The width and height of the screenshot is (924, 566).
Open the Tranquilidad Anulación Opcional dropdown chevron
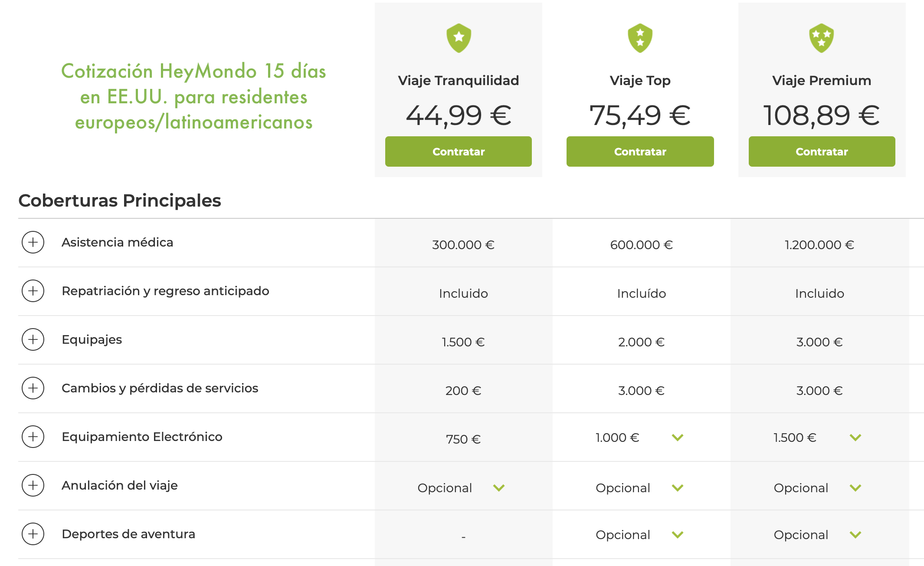(499, 488)
